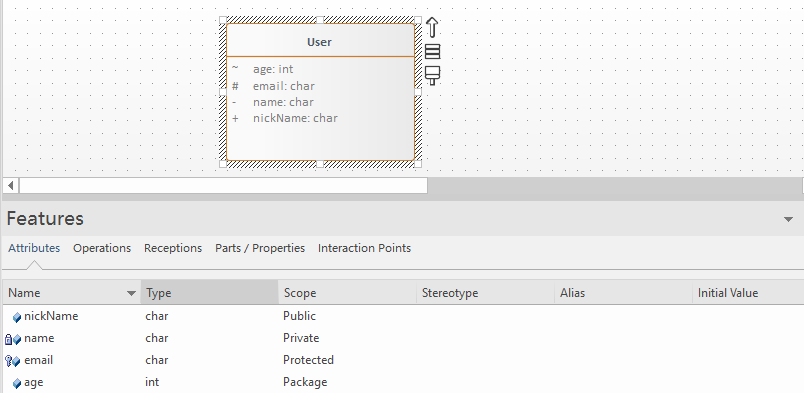Click the key icon on email attribute row
Screen dimensions: 804x393
(8, 361)
